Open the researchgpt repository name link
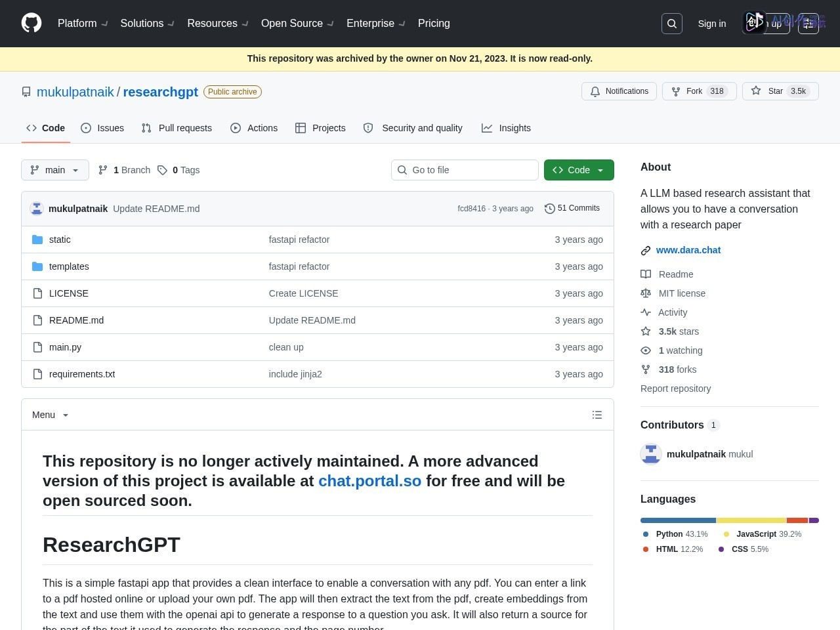The height and width of the screenshot is (630, 840). [x=161, y=92]
